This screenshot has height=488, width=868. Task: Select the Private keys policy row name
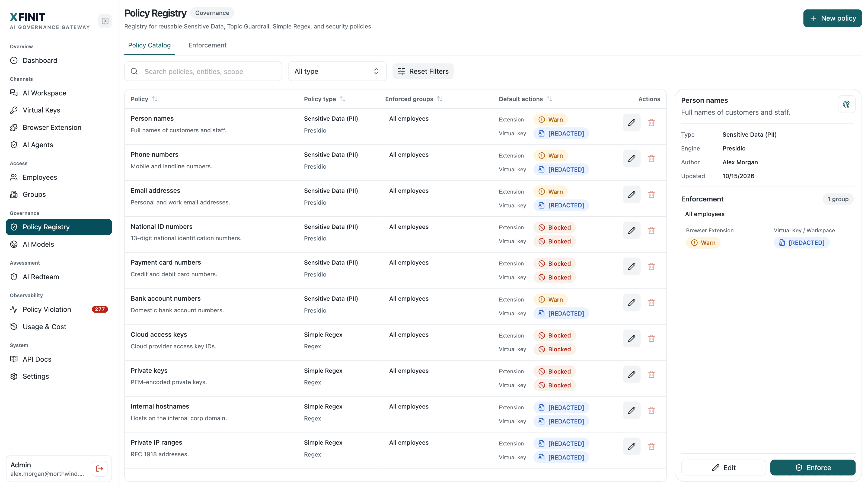point(149,370)
